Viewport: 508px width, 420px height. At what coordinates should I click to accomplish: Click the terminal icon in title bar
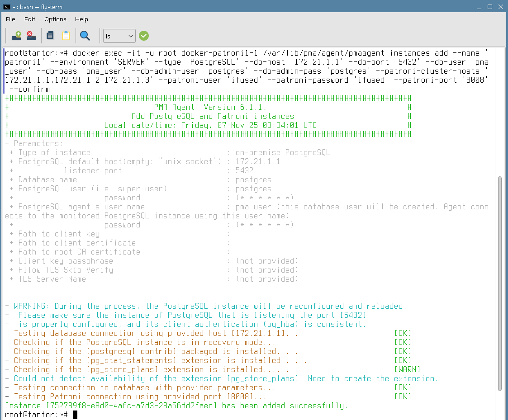(x=6, y=7)
